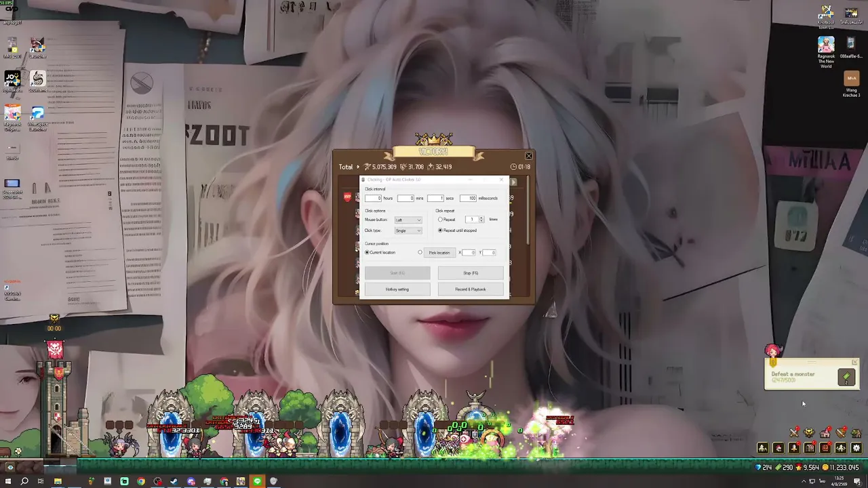
Task: Open Task View on taskbar
Action: (41, 481)
